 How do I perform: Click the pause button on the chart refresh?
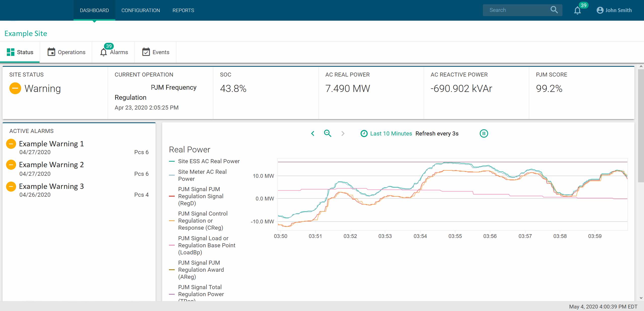coord(484,133)
